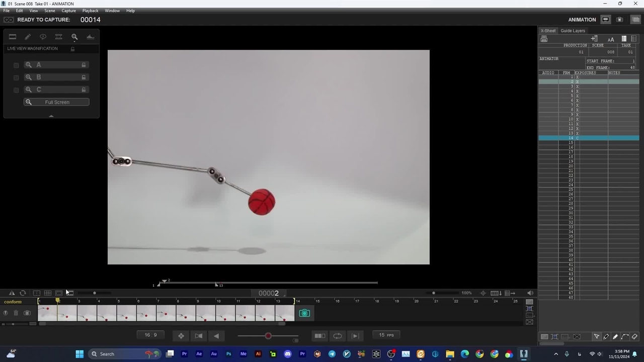The height and width of the screenshot is (362, 644).
Task: Toggle the loop playback button
Action: (x=338, y=336)
